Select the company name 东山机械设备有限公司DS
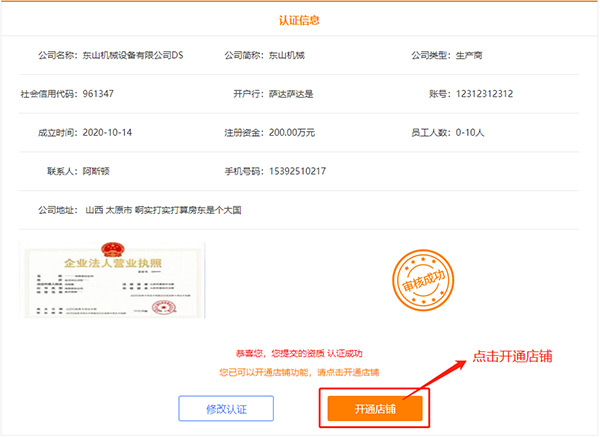 137,55
